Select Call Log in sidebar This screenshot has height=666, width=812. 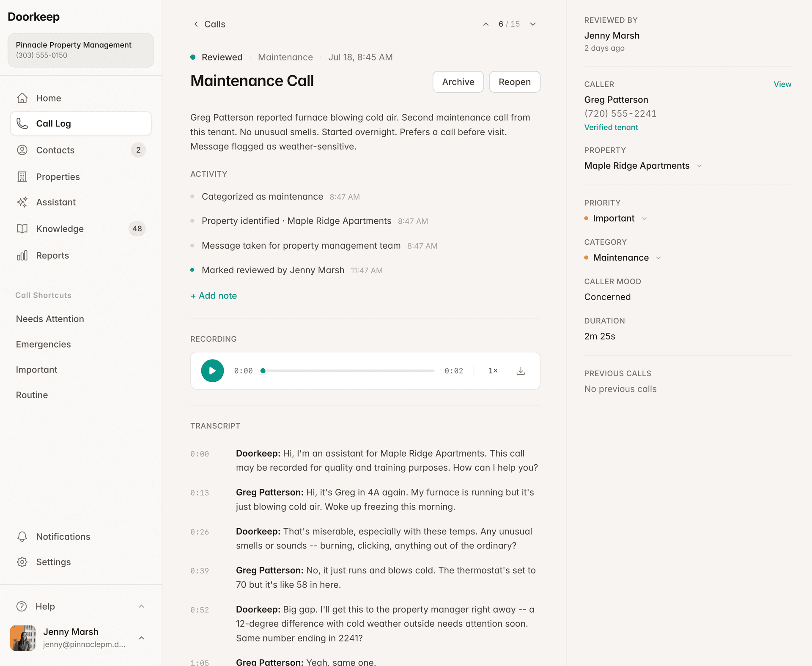pos(81,123)
